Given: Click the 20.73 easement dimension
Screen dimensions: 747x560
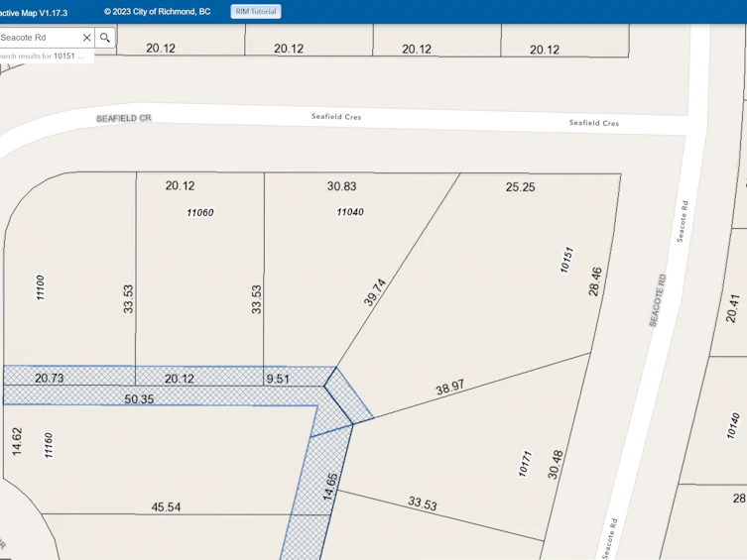Looking at the screenshot, I should 49,378.
